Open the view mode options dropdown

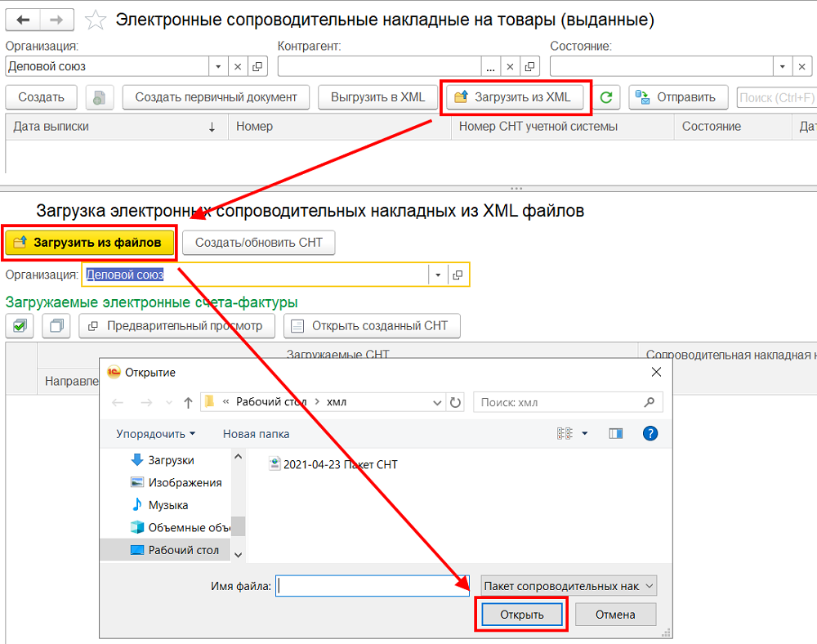(x=585, y=433)
